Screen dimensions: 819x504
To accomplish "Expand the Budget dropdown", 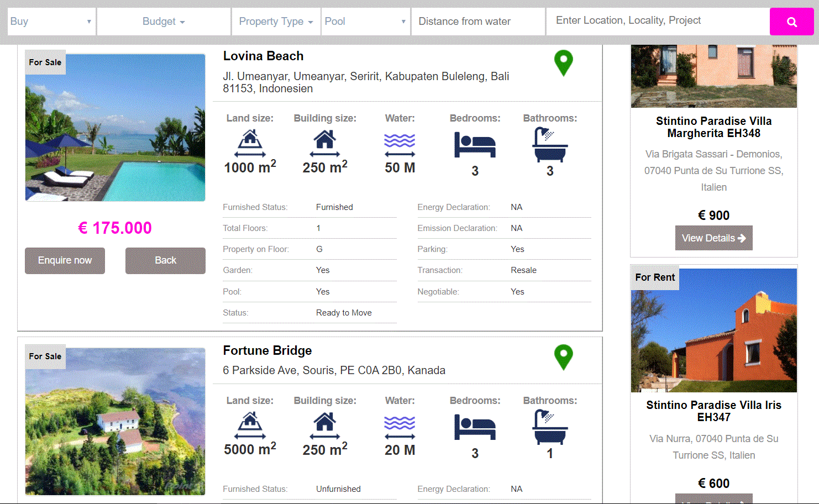I will [x=164, y=22].
